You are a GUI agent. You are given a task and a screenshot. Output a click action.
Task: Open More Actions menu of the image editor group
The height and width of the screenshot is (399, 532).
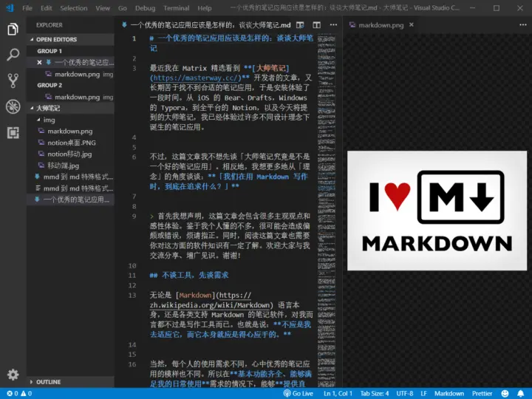click(x=523, y=25)
